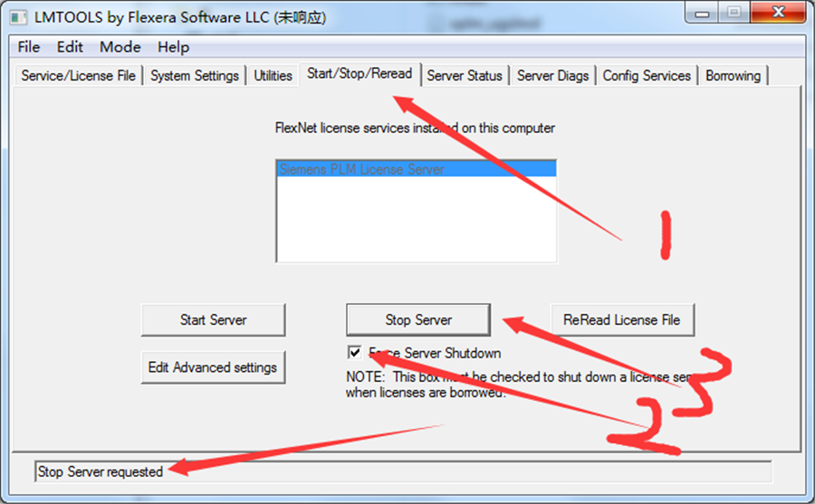815x504 pixels.
Task: Switch to Service/License File tab
Action: pos(79,76)
